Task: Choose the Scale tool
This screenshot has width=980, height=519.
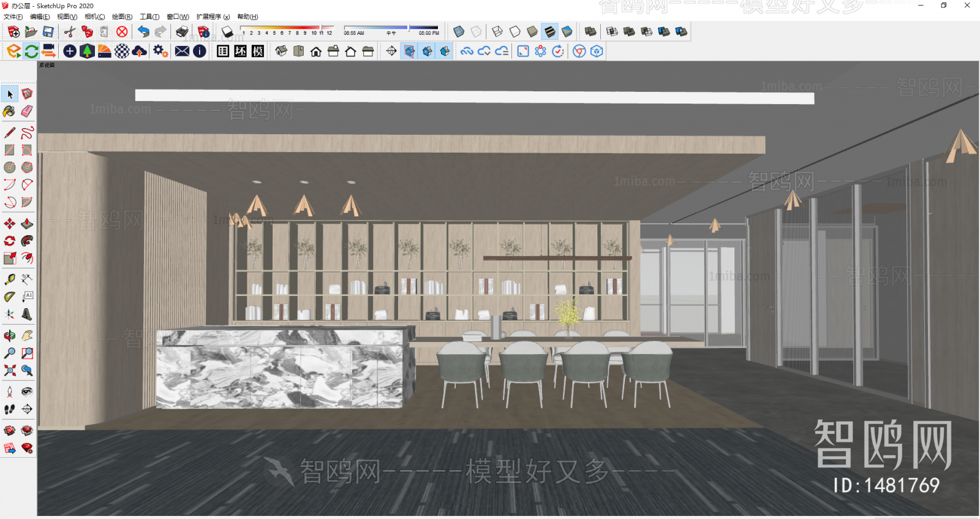Action: tap(10, 258)
